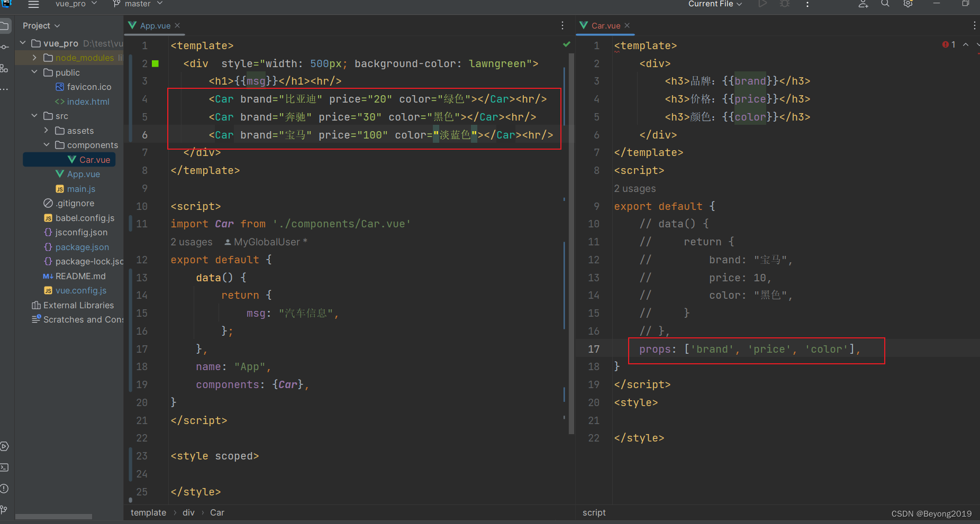Click the project panel horizontal scrollbar
This screenshot has height=524, width=980.
click(53, 517)
